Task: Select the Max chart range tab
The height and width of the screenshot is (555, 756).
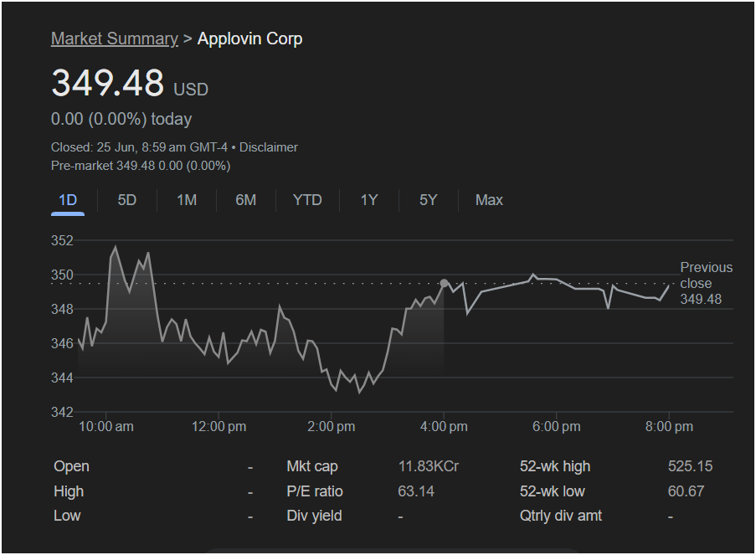Action: tap(489, 200)
